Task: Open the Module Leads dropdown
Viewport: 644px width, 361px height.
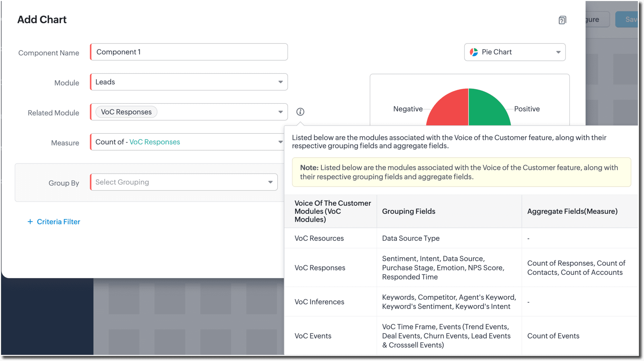Action: coord(189,82)
